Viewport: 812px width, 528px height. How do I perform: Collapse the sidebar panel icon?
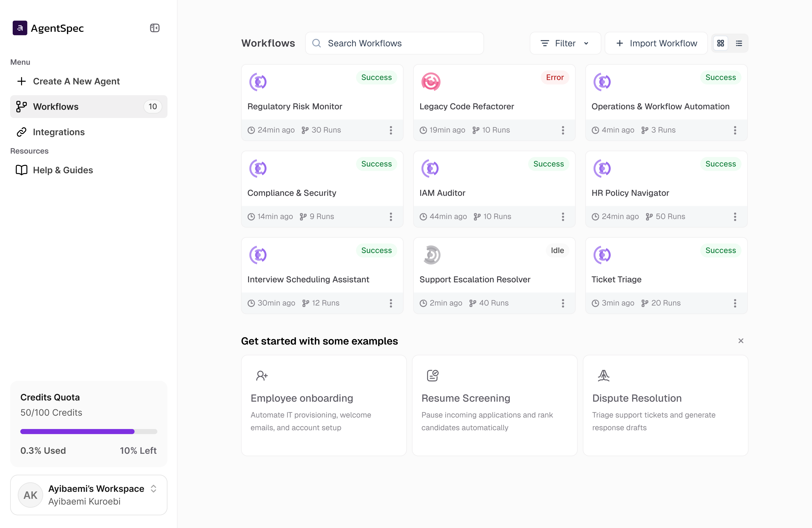point(155,28)
